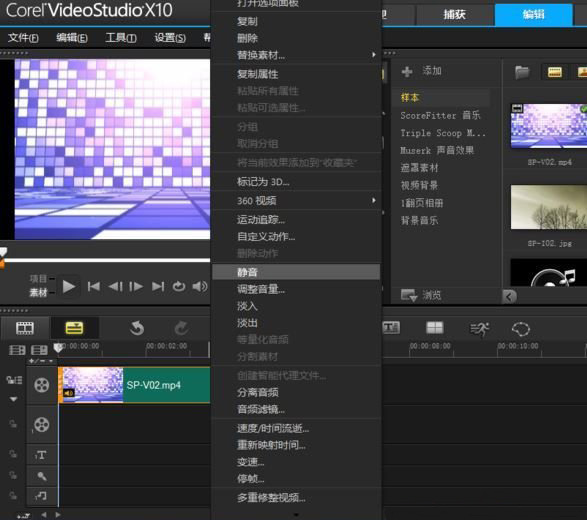Click the voice track icon
Screen dimensions: 587x520
tap(42, 476)
